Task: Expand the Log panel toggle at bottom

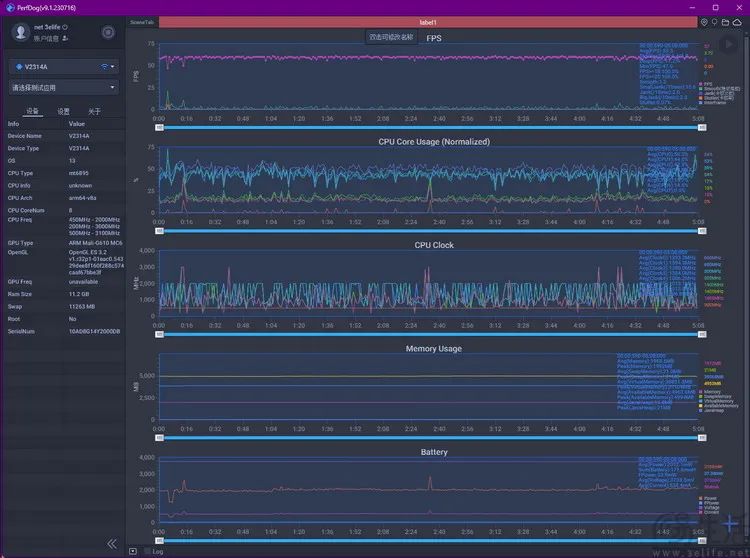Action: (x=134, y=551)
